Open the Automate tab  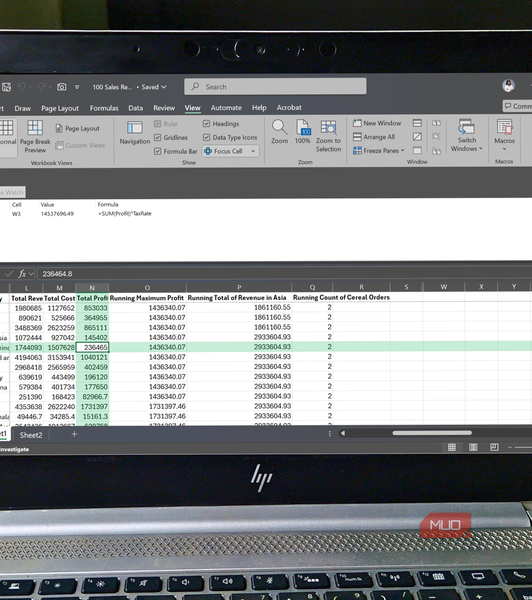pos(226,108)
